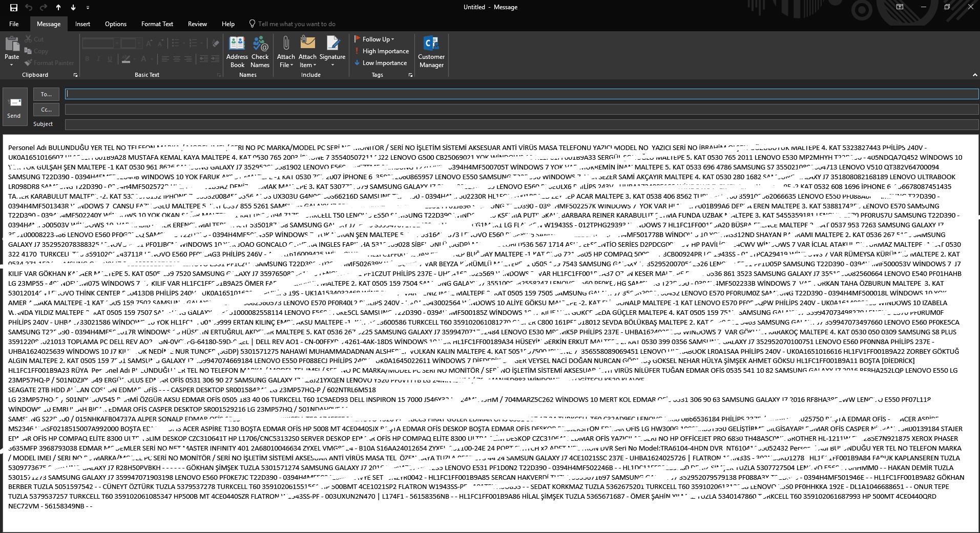Open the Address Book
This screenshot has height=533, width=980.
pos(237,52)
